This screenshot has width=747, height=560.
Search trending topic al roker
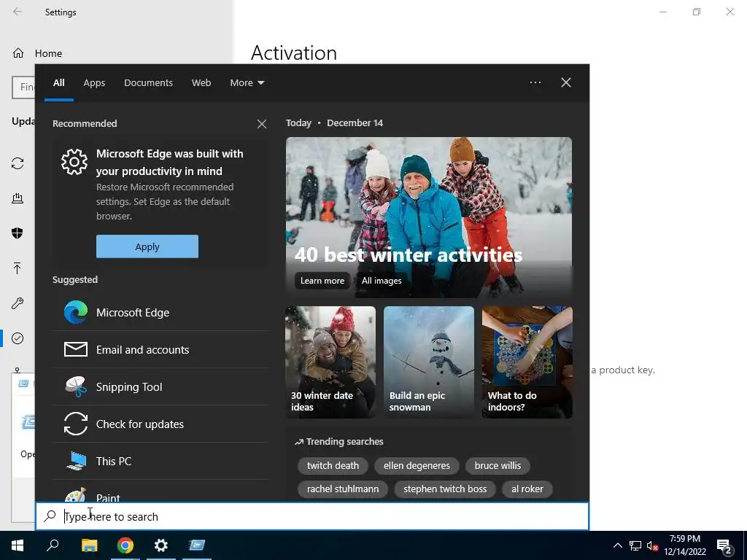[x=527, y=489]
